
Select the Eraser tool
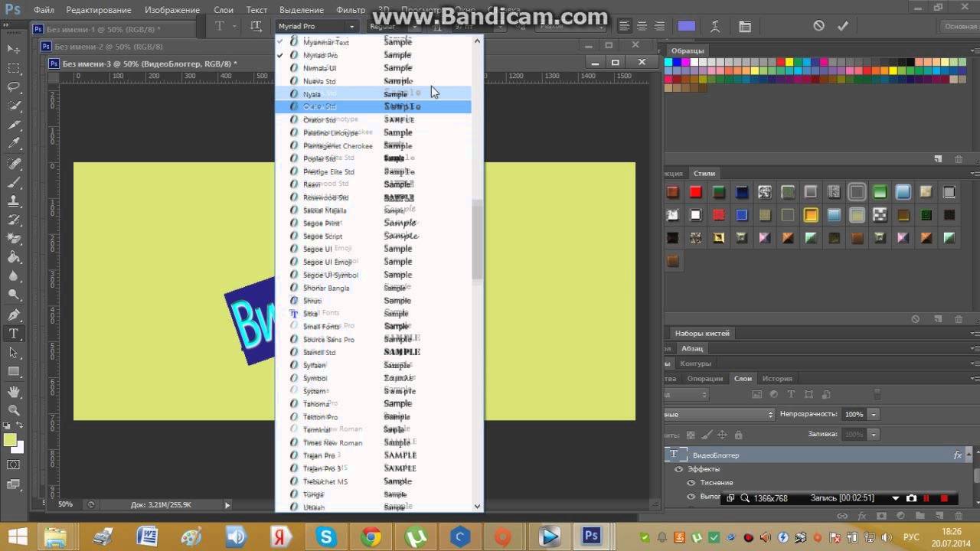click(x=14, y=240)
